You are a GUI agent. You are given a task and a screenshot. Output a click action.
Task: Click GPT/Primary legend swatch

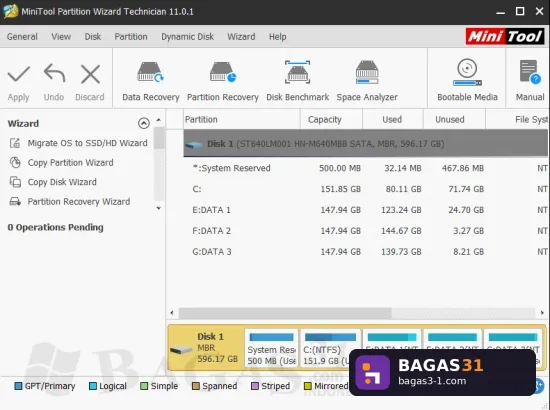[x=18, y=386]
